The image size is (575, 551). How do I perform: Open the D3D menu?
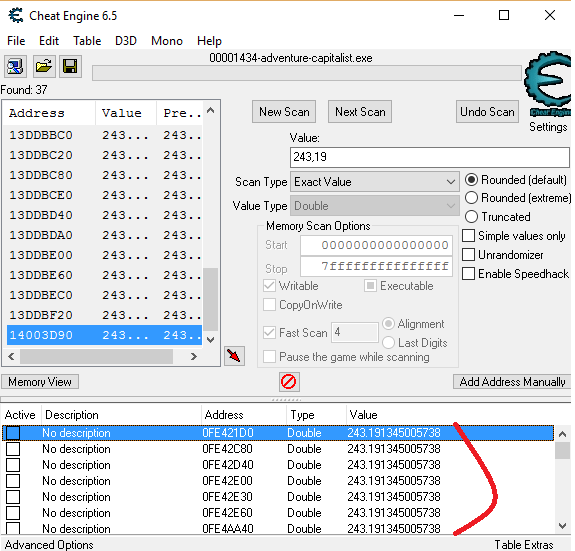click(x=126, y=41)
